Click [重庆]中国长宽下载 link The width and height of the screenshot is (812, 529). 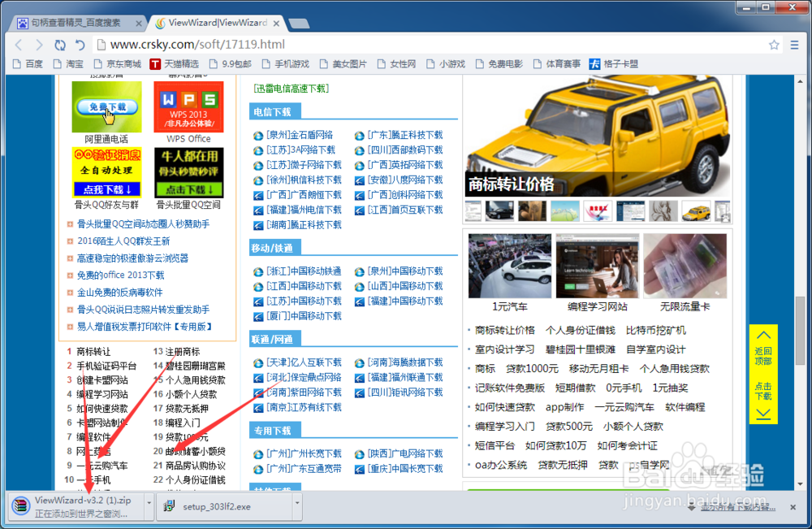click(405, 469)
